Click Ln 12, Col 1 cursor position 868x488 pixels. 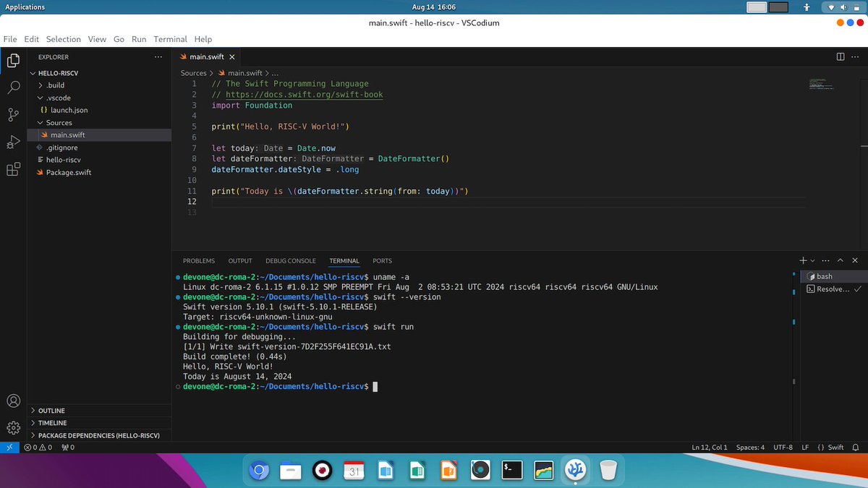[709, 448]
